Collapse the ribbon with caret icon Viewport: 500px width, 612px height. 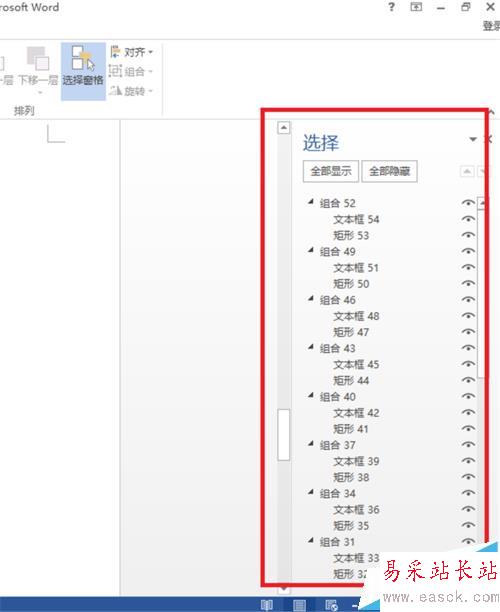[492, 112]
